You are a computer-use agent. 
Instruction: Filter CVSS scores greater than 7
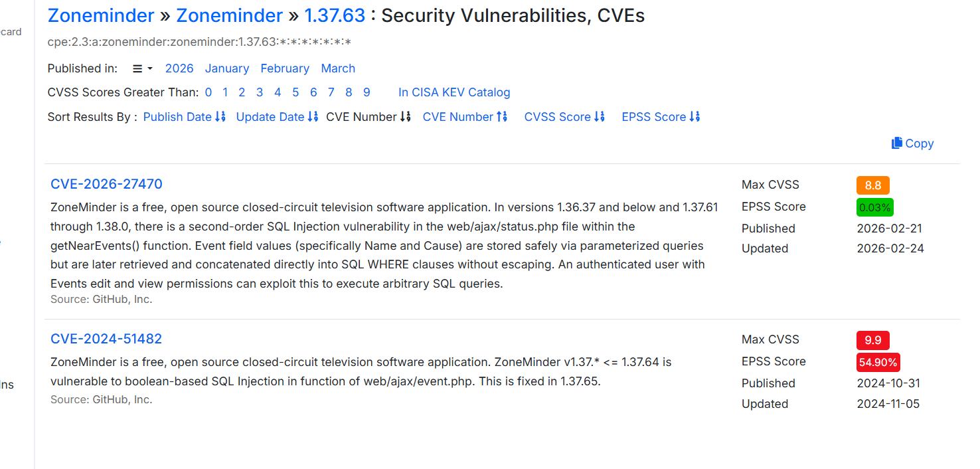coord(331,92)
